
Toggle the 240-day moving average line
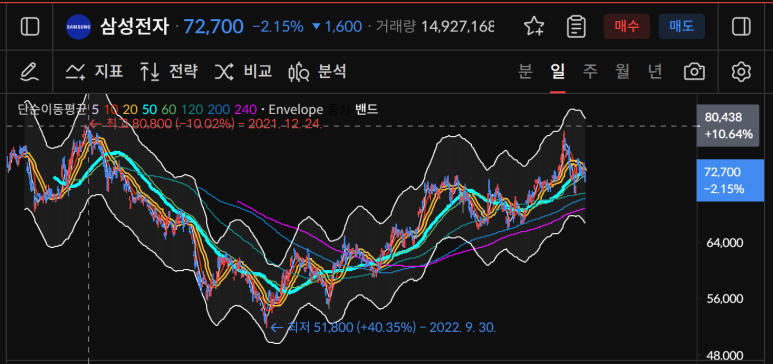point(246,109)
